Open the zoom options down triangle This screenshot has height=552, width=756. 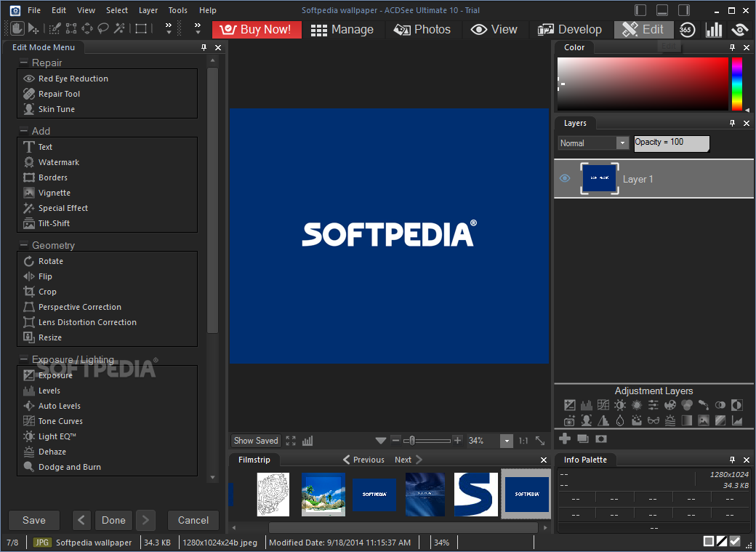[x=380, y=441]
